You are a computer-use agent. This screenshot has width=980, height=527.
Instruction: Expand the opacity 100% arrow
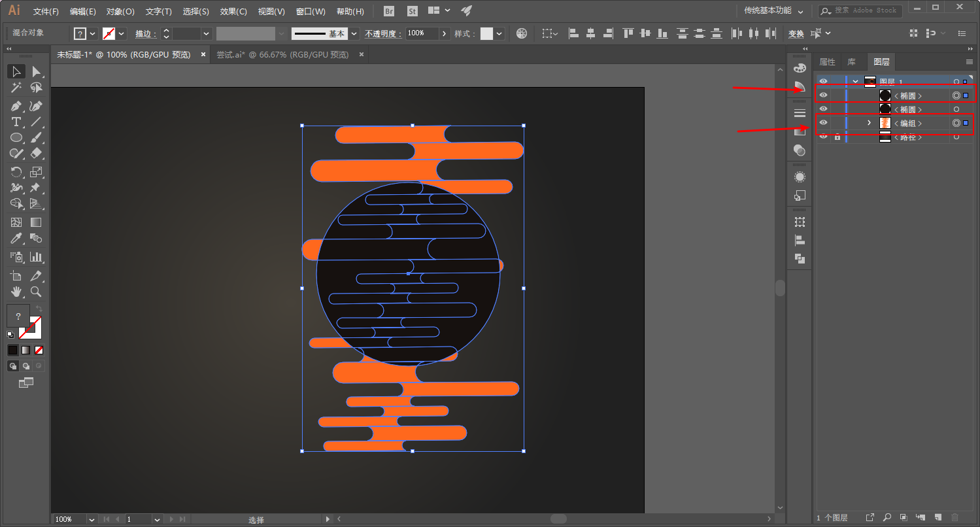[445, 33]
